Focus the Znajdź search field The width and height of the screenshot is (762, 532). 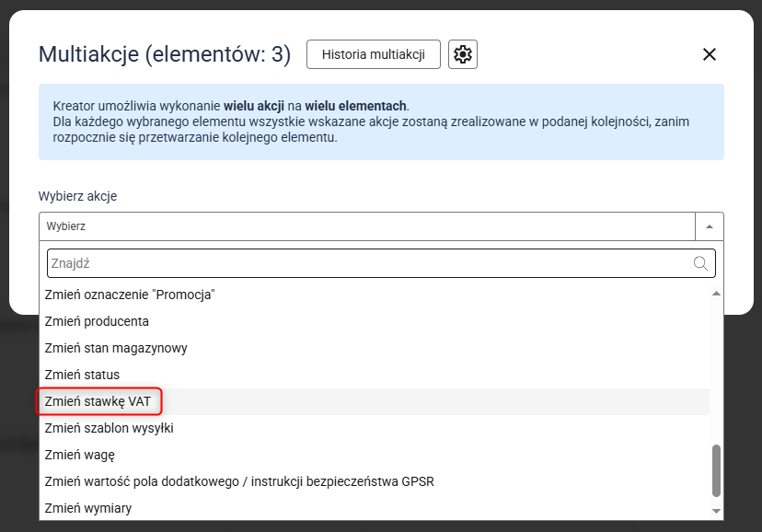pyautogui.click(x=368, y=263)
